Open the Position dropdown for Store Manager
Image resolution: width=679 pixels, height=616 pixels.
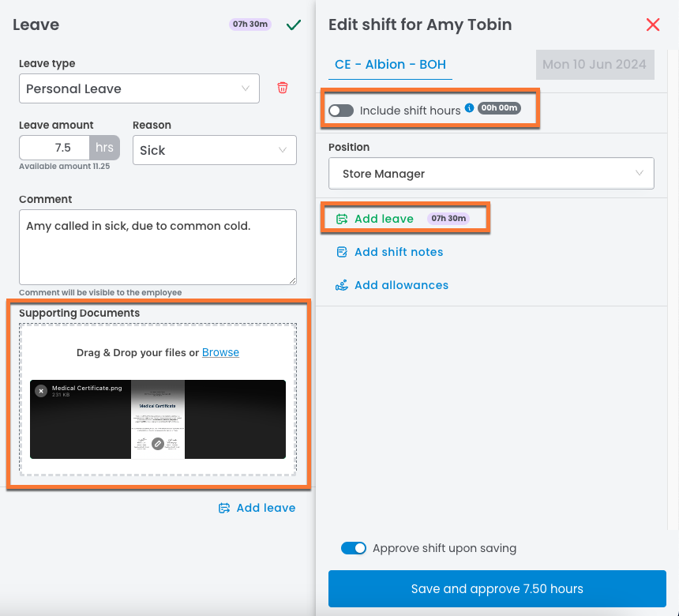(x=490, y=174)
